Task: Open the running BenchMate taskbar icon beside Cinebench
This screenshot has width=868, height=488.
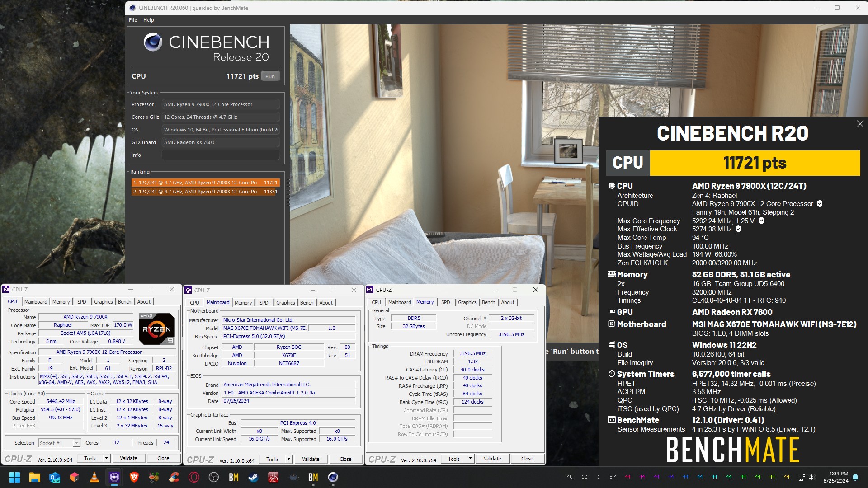Action: click(313, 477)
